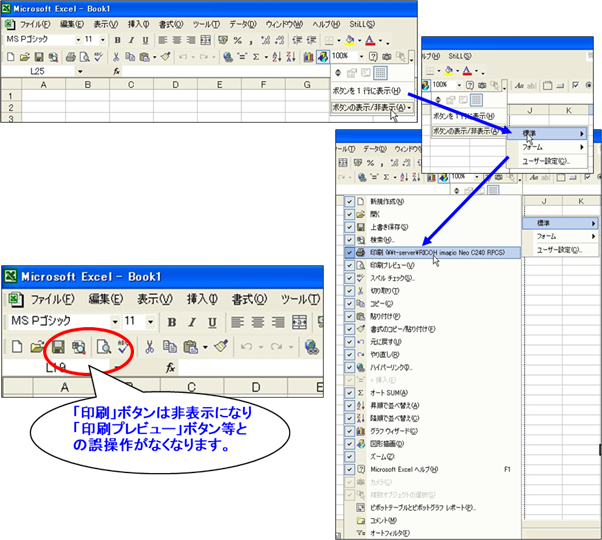This screenshot has width=602, height=540.
Task: Open font name dropdown in top-left Excel window
Action: pos(78,40)
